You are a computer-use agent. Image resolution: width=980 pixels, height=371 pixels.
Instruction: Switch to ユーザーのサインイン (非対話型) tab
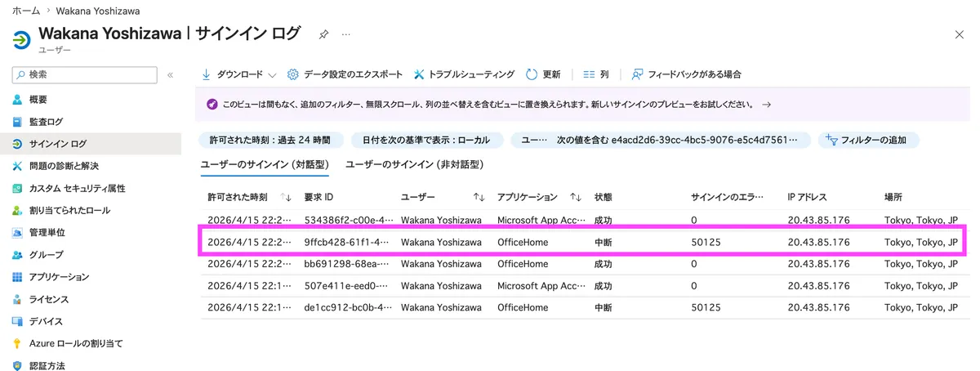point(415,164)
